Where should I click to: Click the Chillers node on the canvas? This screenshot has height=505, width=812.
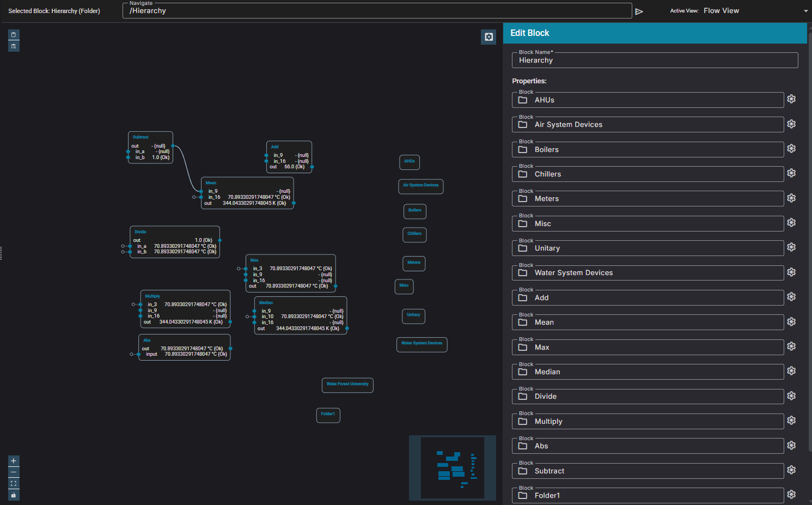414,235
